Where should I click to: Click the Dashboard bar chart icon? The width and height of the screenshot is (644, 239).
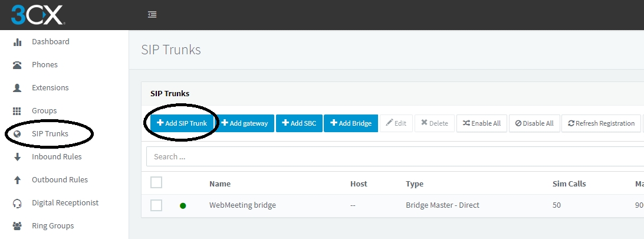[18, 42]
